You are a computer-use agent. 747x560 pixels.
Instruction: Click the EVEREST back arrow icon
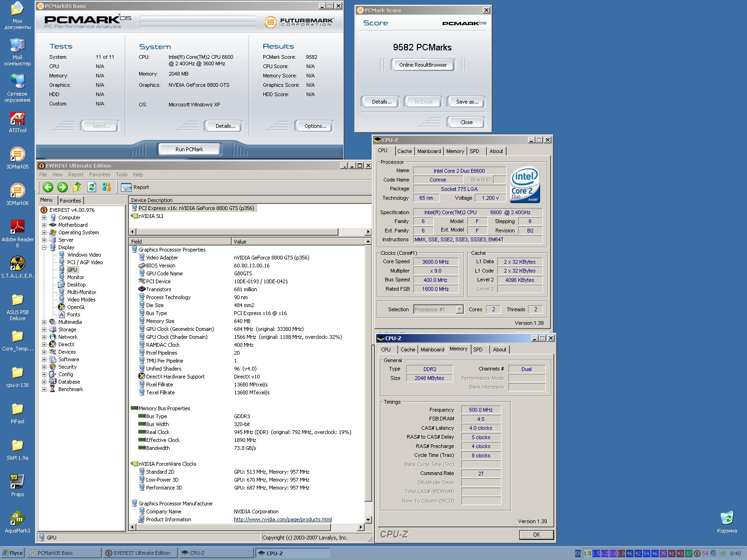click(x=48, y=187)
